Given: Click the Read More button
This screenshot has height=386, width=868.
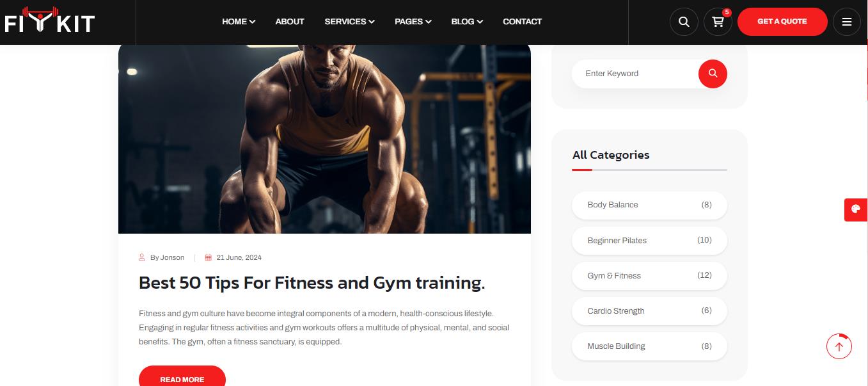Looking at the screenshot, I should point(182,377).
